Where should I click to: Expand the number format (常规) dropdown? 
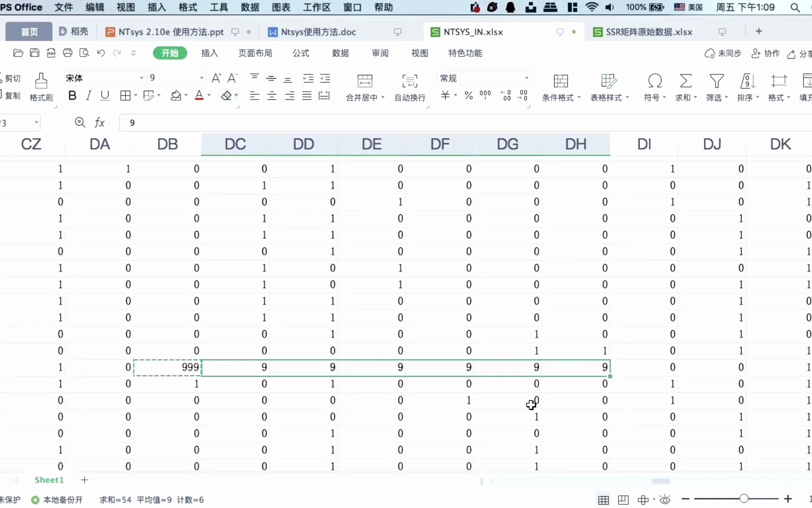click(526, 78)
